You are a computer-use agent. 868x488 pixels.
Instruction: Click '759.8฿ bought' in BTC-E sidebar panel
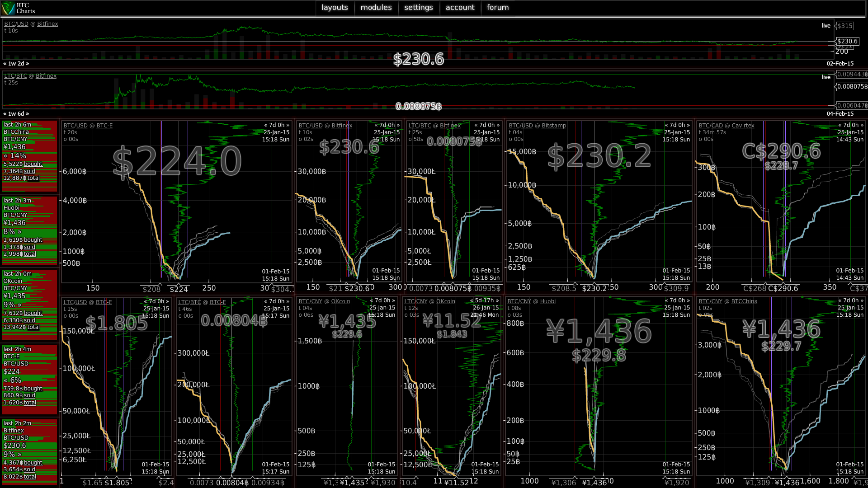tap(23, 389)
